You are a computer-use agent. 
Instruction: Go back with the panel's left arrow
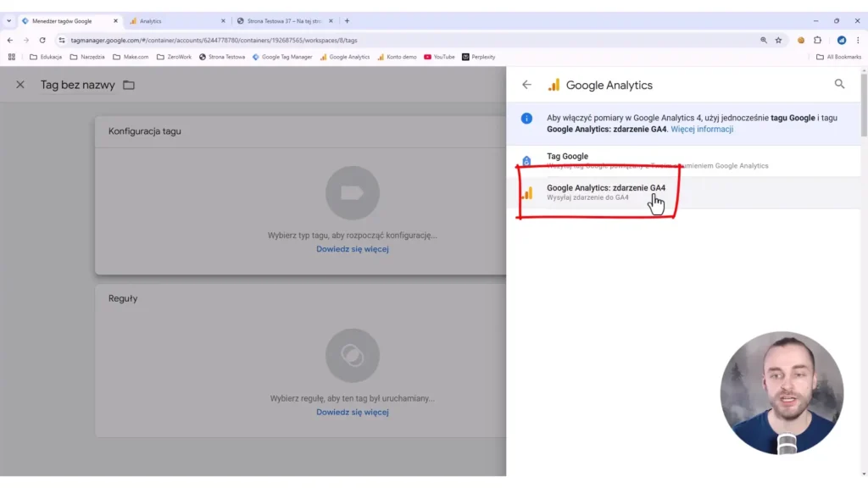[526, 85]
